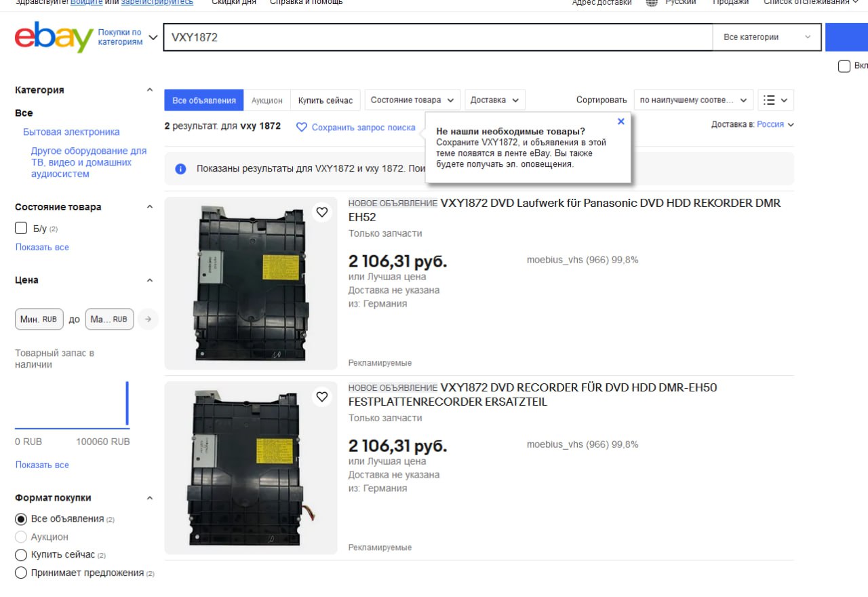The image size is (868, 597).
Task: Add VXY1872 DVD RECORDER listing to watchlist heart
Action: [x=322, y=396]
